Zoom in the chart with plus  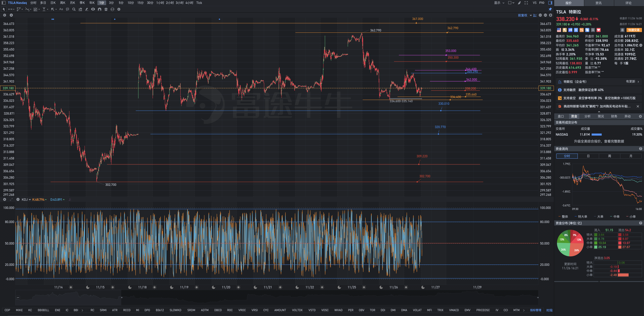pyautogui.click(x=551, y=15)
